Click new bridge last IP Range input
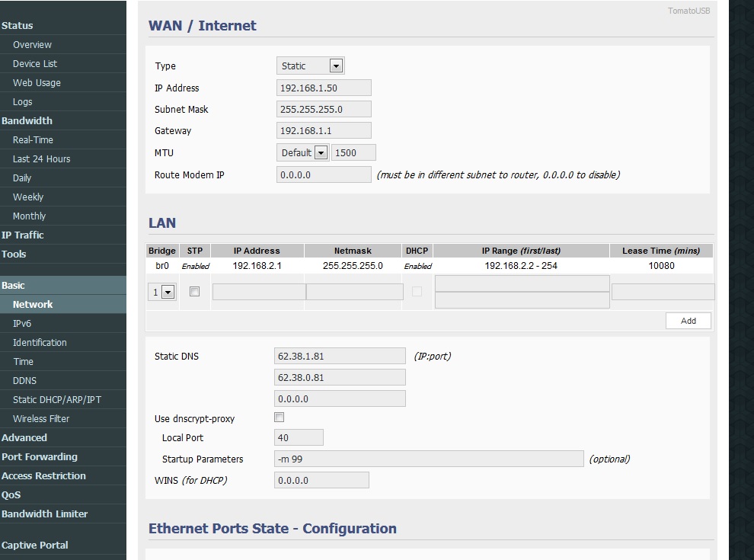The width and height of the screenshot is (754, 560). tap(522, 299)
